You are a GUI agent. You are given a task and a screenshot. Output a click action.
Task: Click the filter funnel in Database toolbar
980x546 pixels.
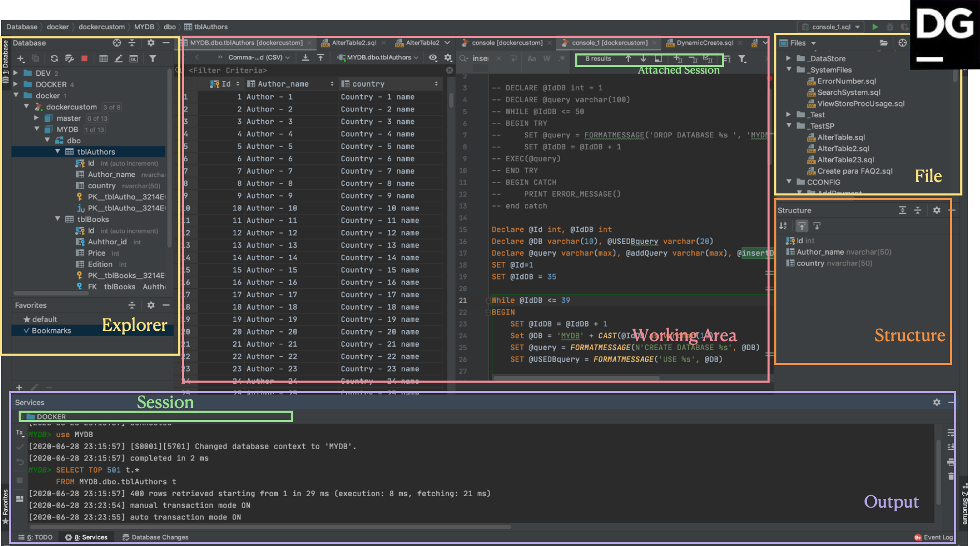pos(152,59)
